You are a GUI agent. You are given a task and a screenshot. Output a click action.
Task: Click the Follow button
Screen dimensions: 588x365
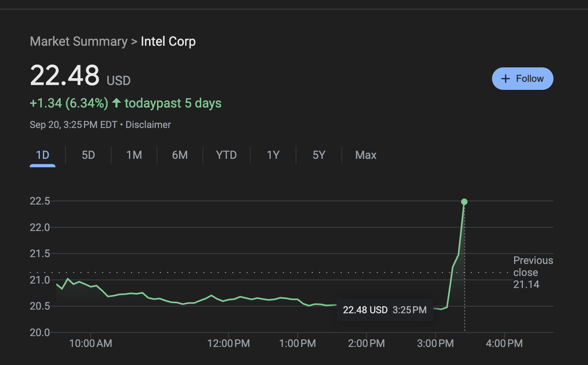(x=522, y=79)
